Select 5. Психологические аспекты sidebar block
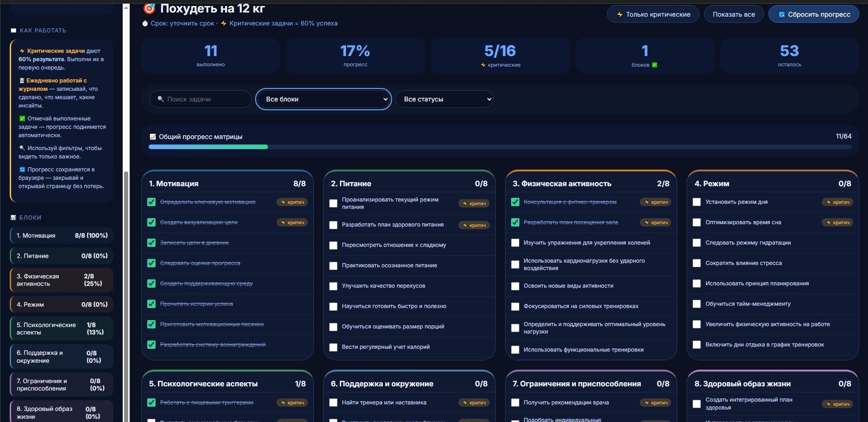This screenshot has height=422, width=868. point(62,328)
